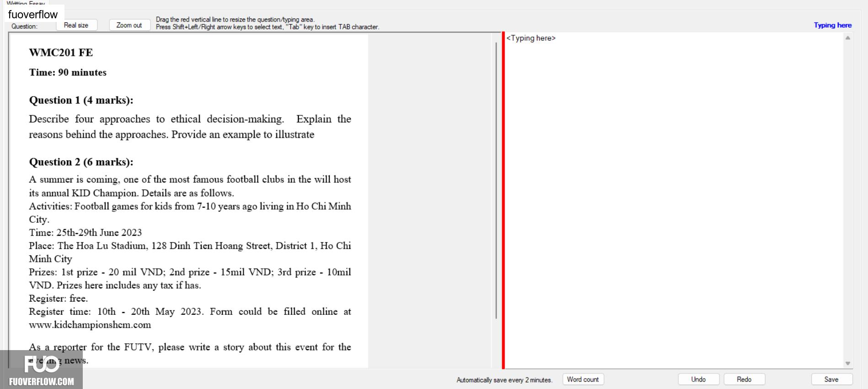The width and height of the screenshot is (868, 389).
Task: Click the Zoom out button
Action: click(129, 25)
